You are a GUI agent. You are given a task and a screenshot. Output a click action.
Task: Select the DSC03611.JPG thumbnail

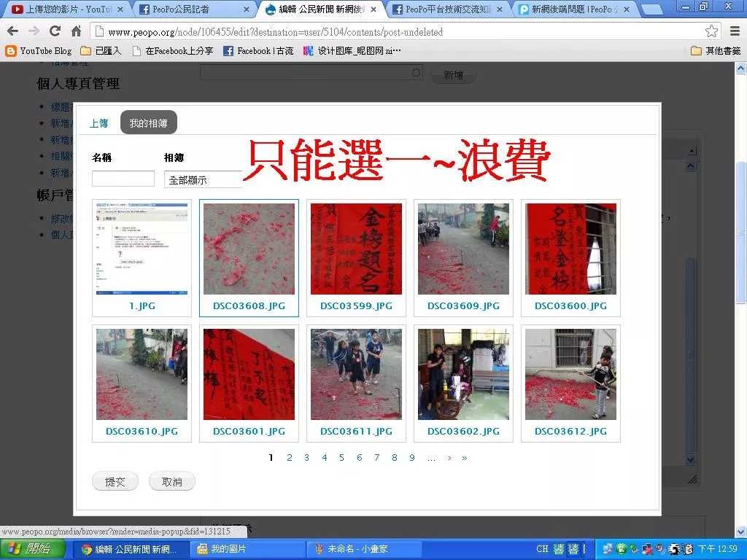(x=356, y=384)
